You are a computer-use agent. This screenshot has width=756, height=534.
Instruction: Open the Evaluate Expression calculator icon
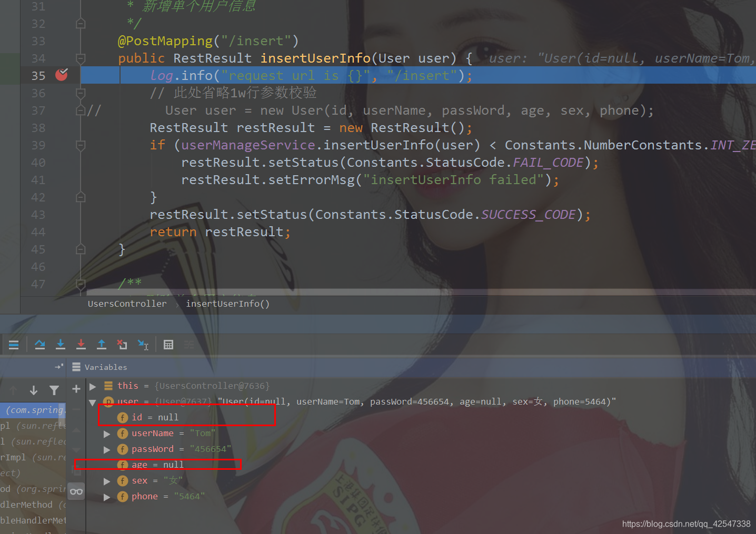coord(168,344)
